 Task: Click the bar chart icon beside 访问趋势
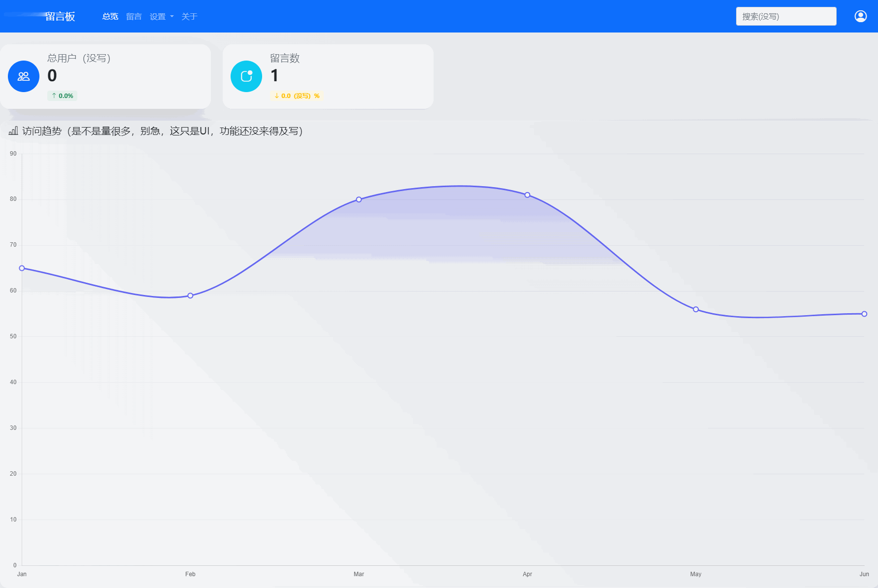(x=14, y=131)
